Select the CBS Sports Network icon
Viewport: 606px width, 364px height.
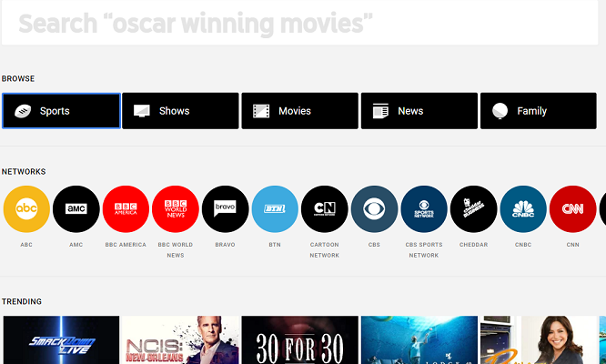coord(424,209)
